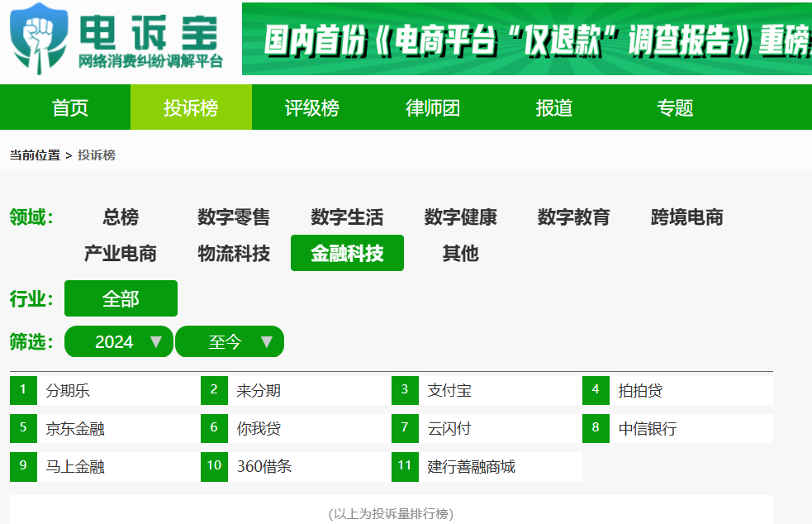Open the 分期乐 ranking entry

coord(105,390)
